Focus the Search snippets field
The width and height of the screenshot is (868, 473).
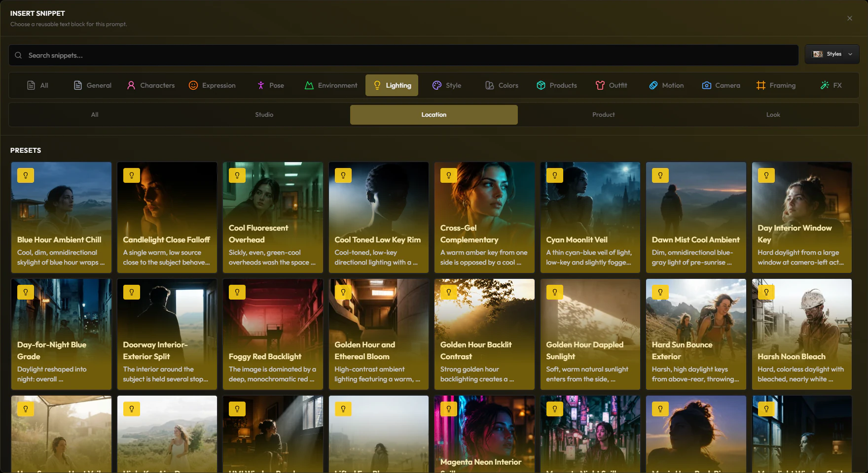pos(403,55)
